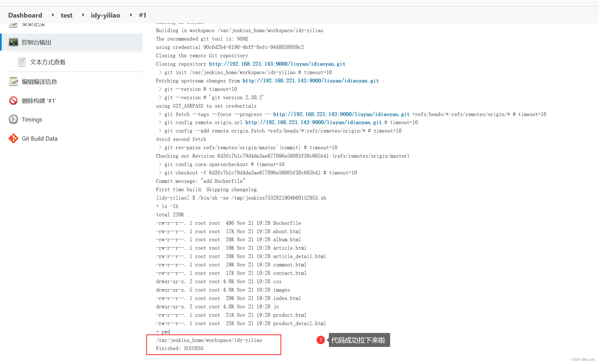Open the URL in git fetch command line
The height and width of the screenshot is (364, 599).
click(341, 114)
